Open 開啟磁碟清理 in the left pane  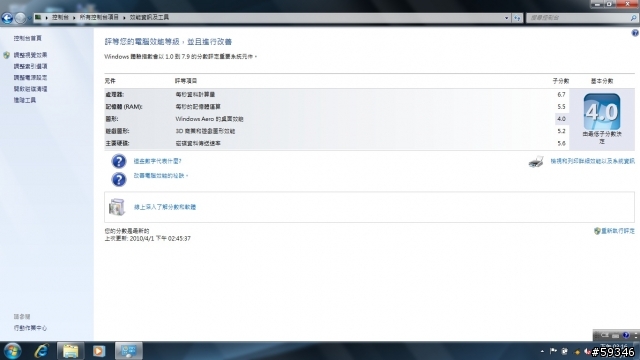pos(30,89)
